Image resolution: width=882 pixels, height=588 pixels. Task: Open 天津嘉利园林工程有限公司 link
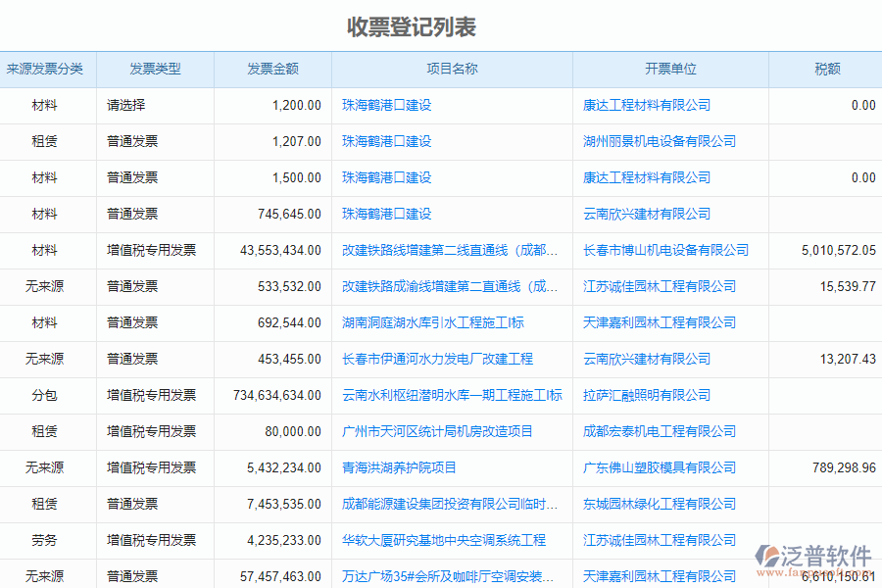(659, 322)
